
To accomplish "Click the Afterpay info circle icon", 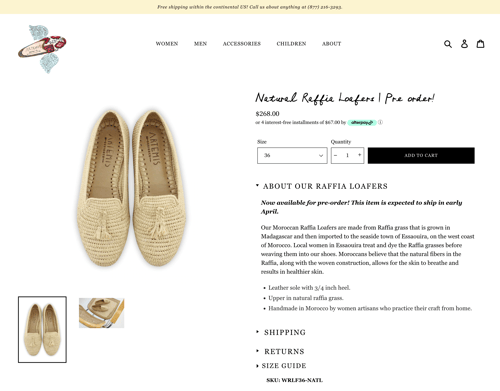I will (380, 122).
